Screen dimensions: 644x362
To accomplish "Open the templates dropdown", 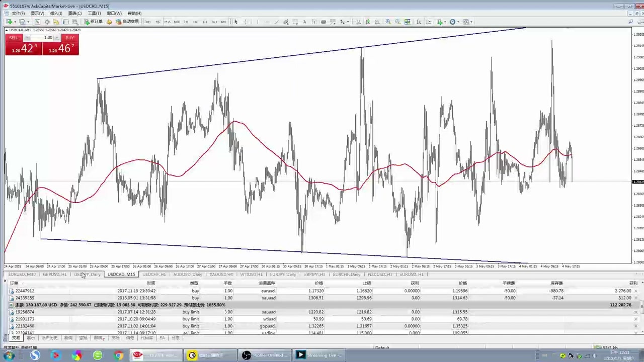I will [x=467, y=22].
